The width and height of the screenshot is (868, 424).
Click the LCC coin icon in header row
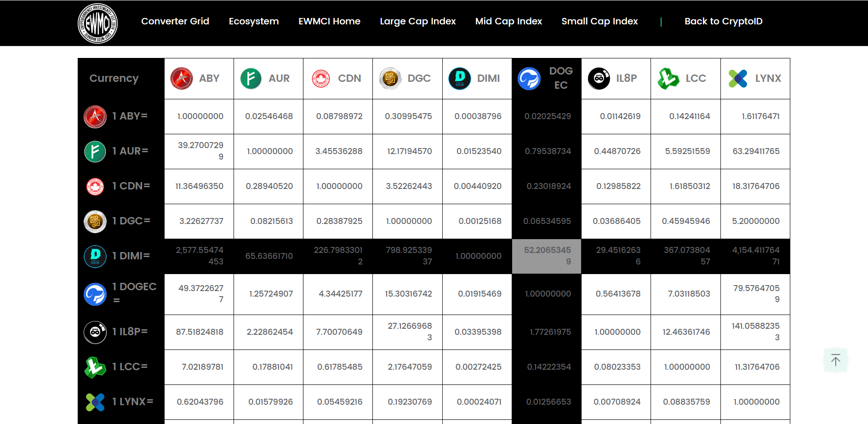668,78
